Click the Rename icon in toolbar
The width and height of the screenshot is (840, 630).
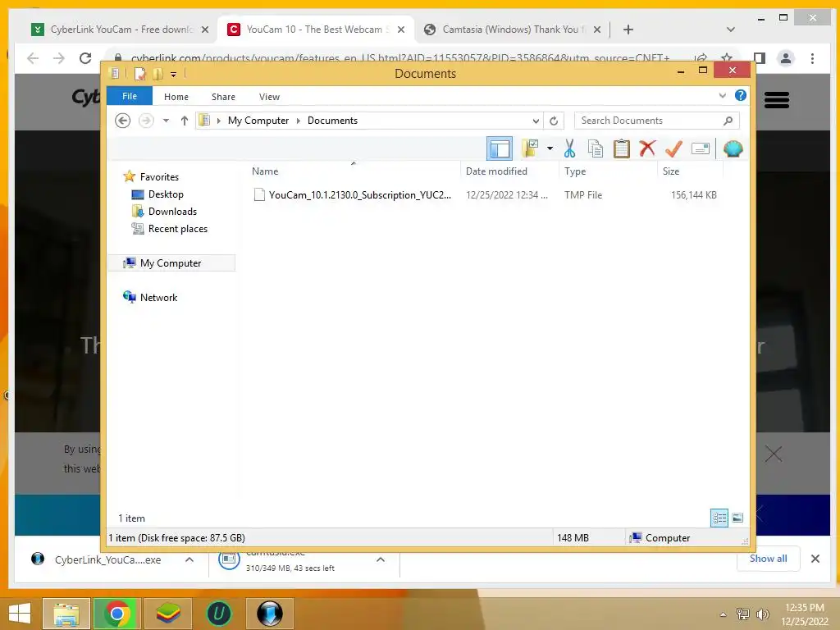coord(701,148)
